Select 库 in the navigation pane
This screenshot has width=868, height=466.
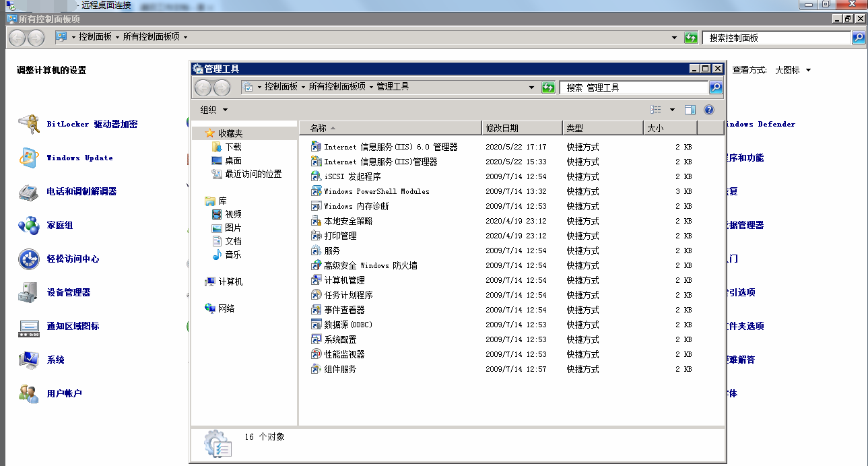tap(222, 201)
